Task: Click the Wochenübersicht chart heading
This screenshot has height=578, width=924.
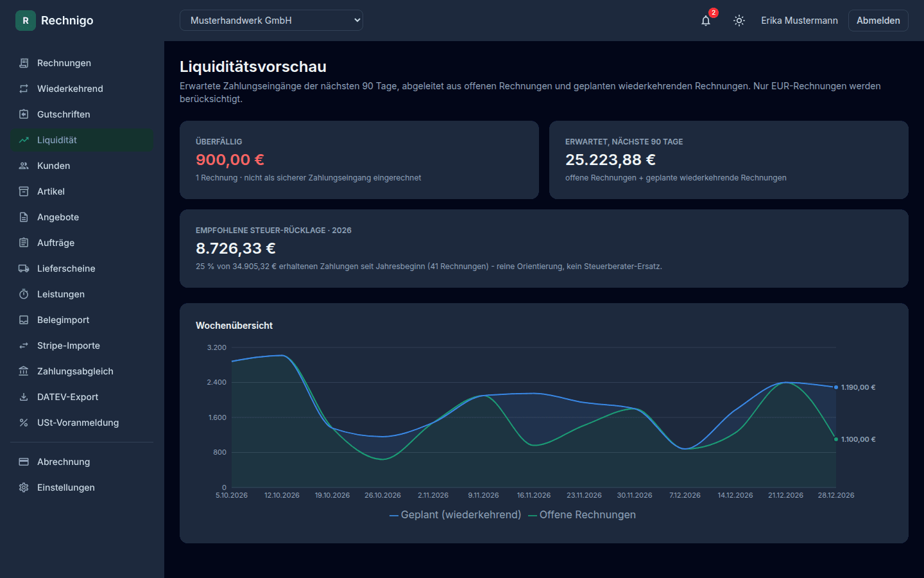Action: tap(234, 326)
